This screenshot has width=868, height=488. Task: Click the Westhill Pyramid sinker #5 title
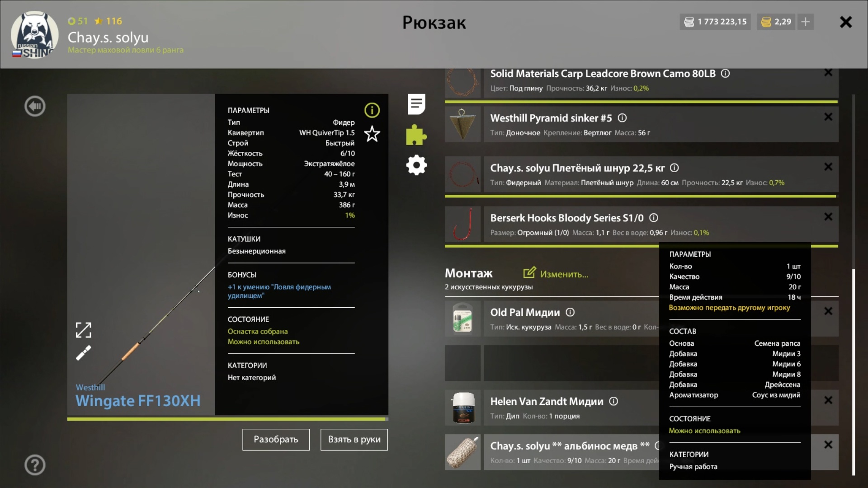pyautogui.click(x=551, y=118)
